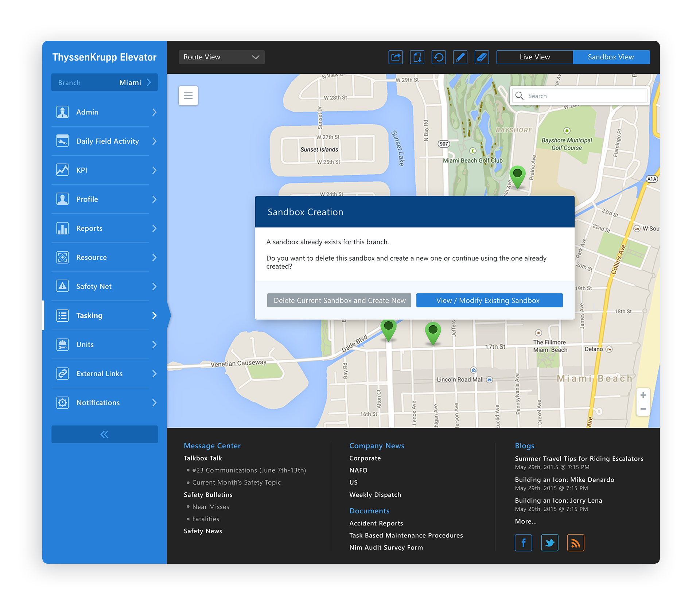Open Nim Audit Survey Form link
Image resolution: width=700 pixels, height=606 pixels.
[386, 547]
